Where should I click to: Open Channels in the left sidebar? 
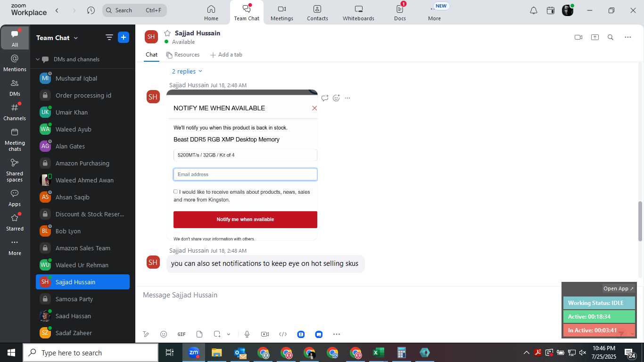[15, 112]
